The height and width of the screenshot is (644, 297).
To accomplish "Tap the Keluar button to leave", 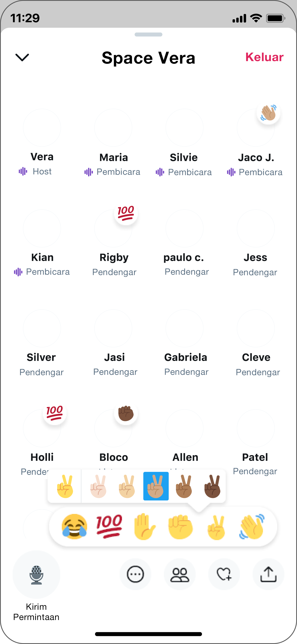I will (x=264, y=57).
